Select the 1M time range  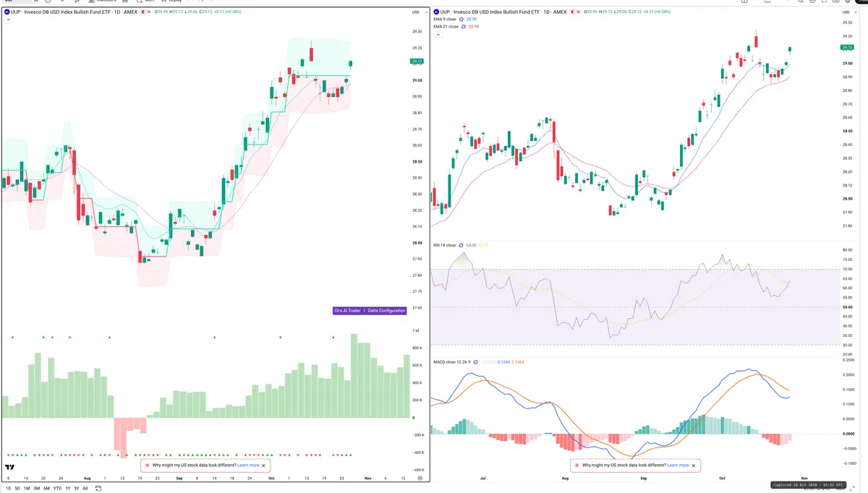tap(27, 489)
